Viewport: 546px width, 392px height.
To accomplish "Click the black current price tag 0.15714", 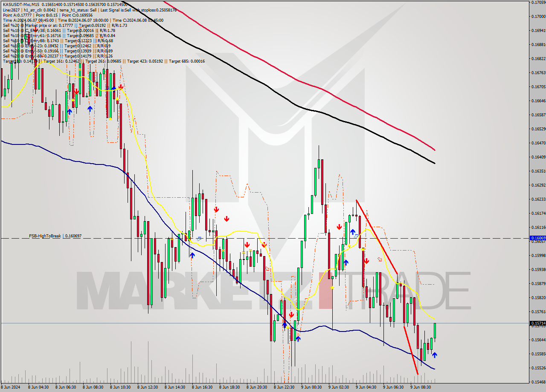I will click(537, 323).
